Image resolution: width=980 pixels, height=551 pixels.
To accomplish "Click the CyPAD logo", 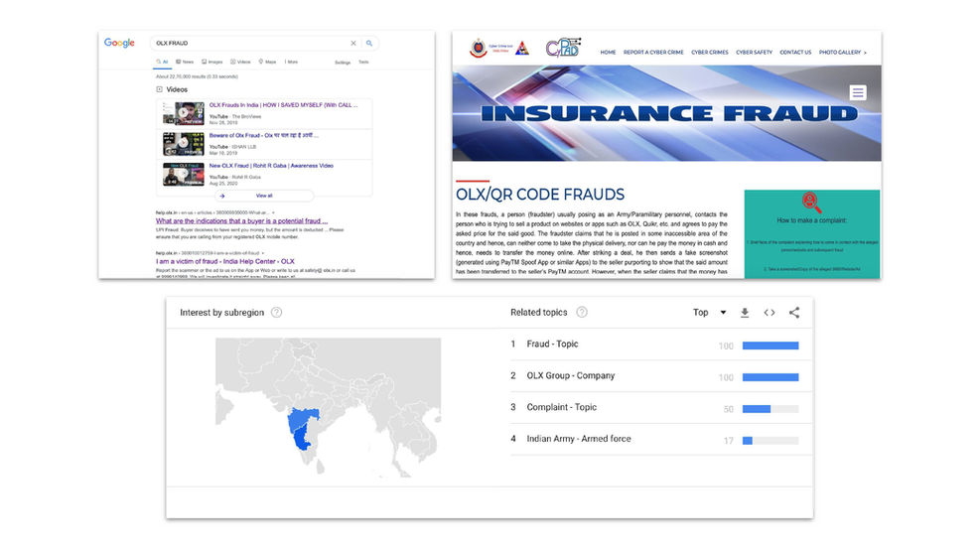I will point(563,48).
